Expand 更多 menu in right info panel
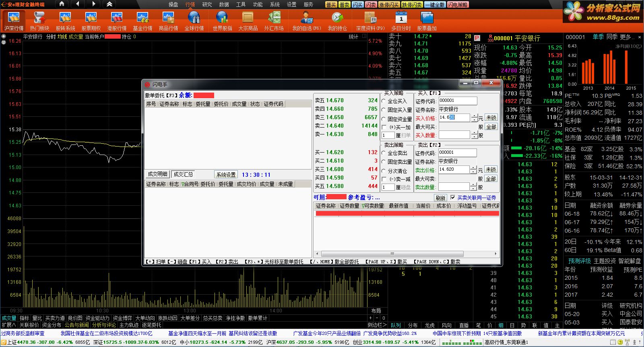The height and width of the screenshot is (347, 644). (627, 37)
